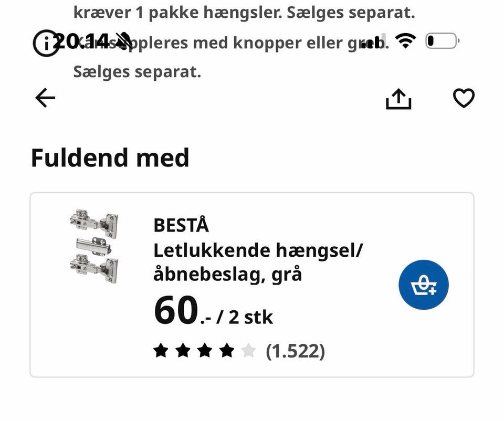
Task: Tap the 20.14 clock in status bar
Action: [x=81, y=41]
